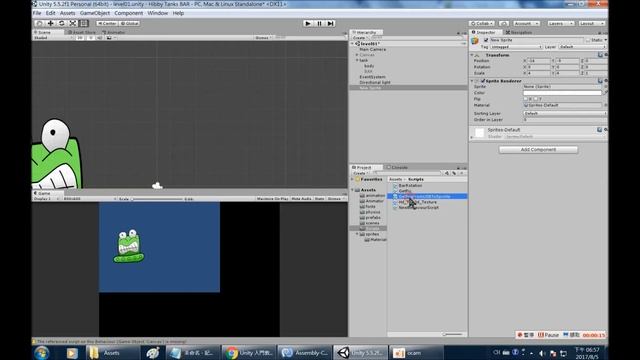Open the Account dropdown
This screenshot has width=640, height=360.
pos(527,23)
